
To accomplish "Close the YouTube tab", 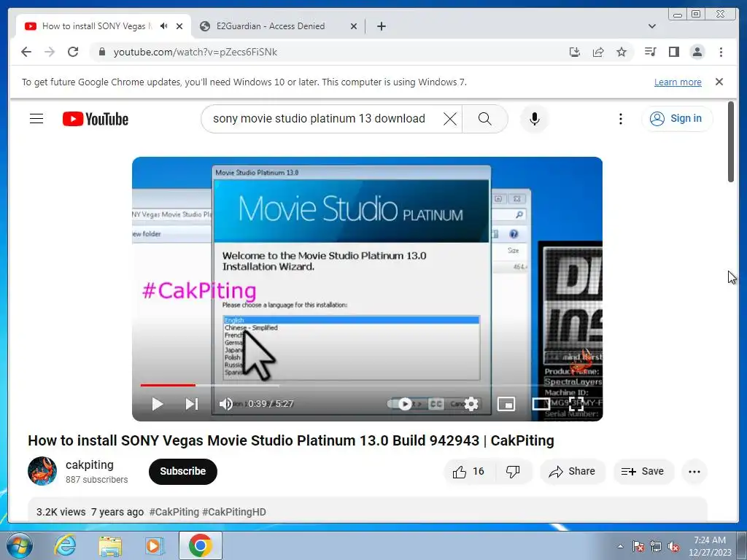I will (x=179, y=26).
